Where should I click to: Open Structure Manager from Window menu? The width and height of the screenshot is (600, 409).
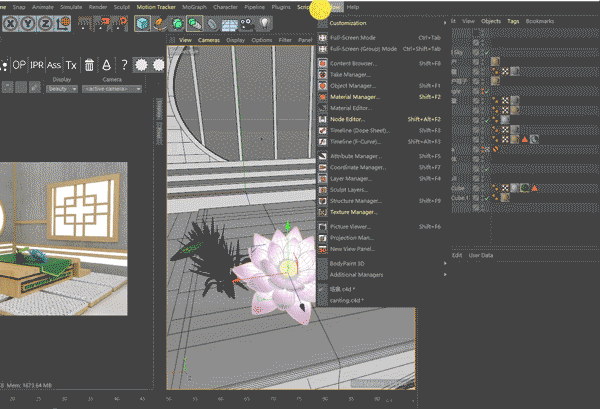[x=380, y=201]
